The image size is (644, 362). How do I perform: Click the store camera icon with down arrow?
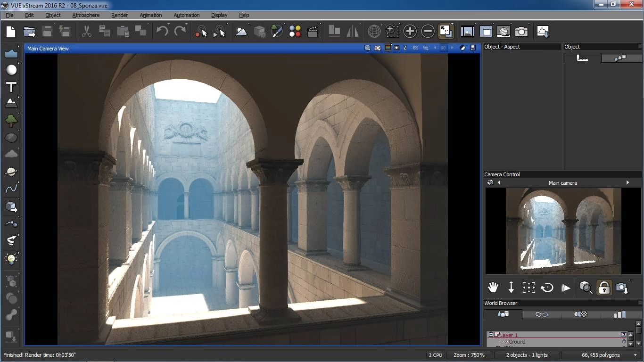pos(622,288)
